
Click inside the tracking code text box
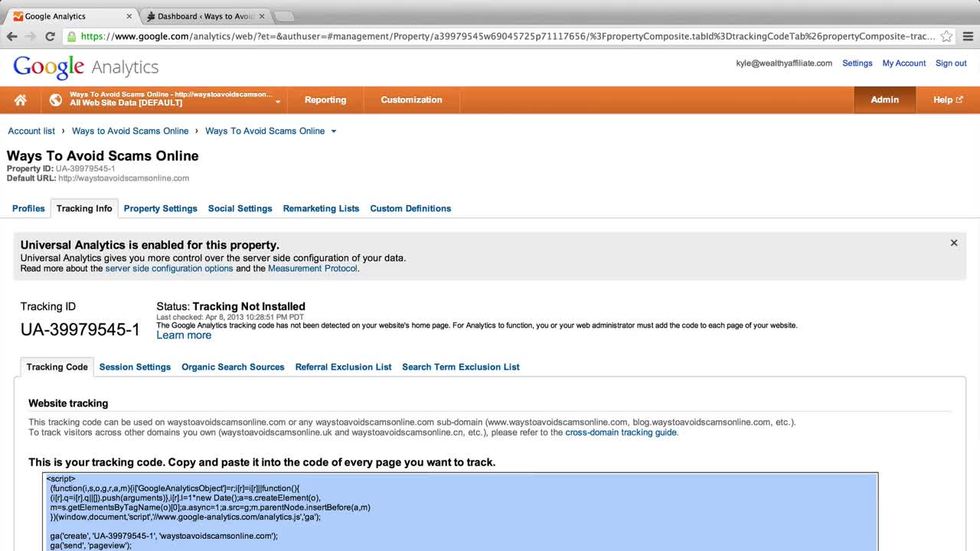[460, 511]
